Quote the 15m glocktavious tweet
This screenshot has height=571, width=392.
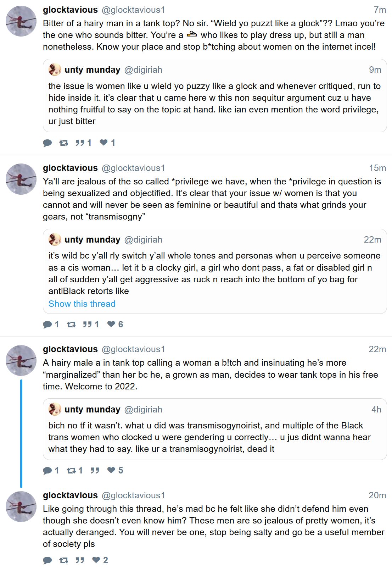coord(87,324)
